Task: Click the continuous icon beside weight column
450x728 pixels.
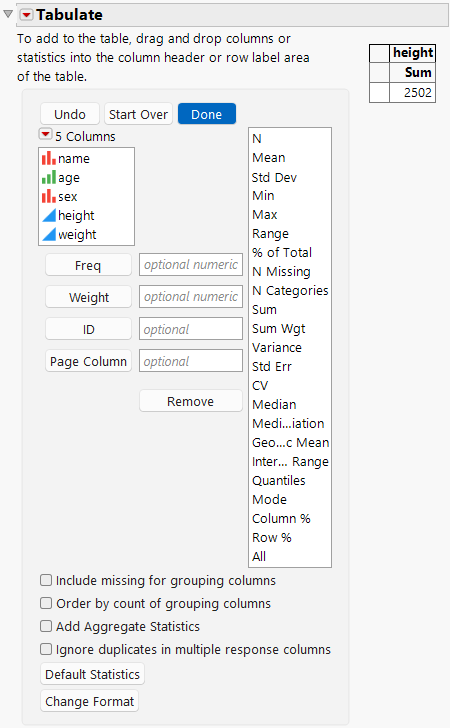Action: (x=49, y=234)
